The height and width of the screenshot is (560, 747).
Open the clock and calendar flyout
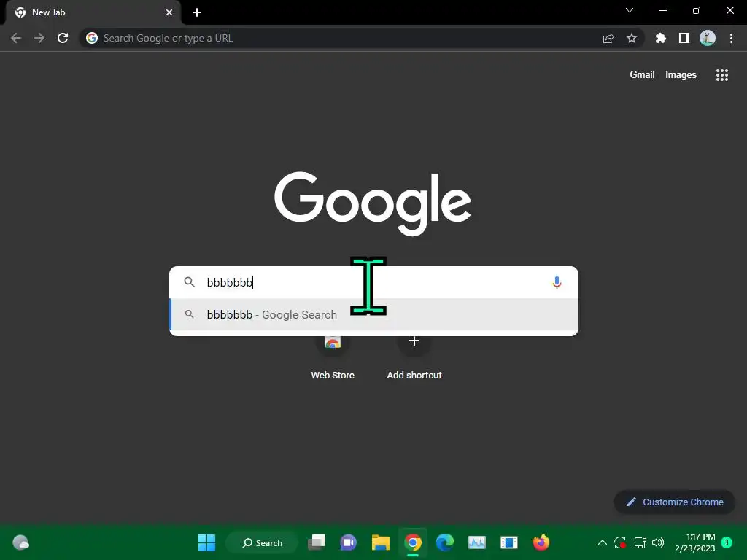[x=694, y=542]
